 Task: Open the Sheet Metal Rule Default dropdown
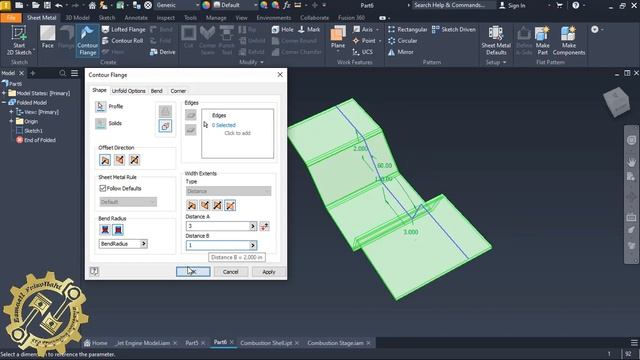tap(128, 202)
